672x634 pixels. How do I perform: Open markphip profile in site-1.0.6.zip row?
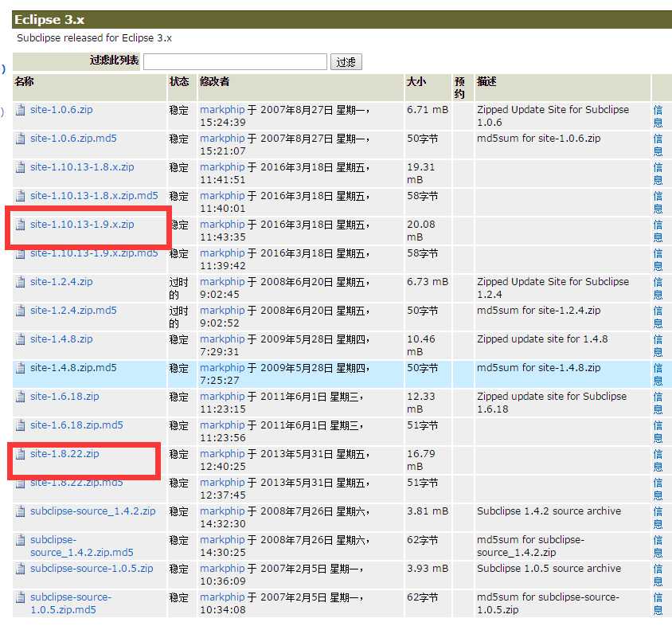(222, 110)
